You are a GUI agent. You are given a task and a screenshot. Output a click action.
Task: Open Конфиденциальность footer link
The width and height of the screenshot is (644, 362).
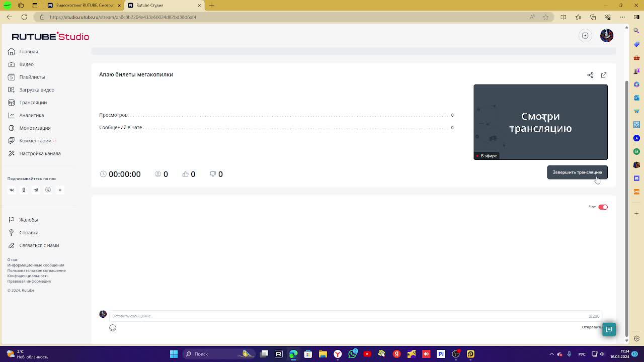pos(28,276)
